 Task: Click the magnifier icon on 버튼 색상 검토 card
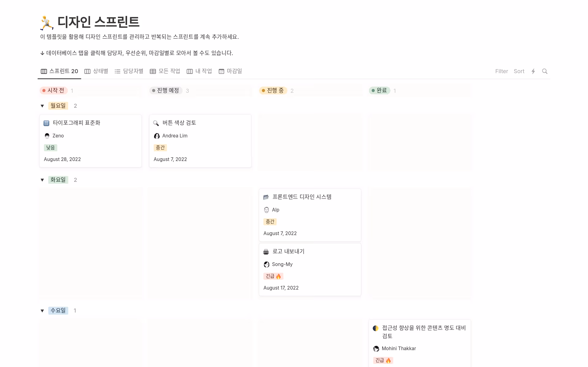click(x=156, y=123)
